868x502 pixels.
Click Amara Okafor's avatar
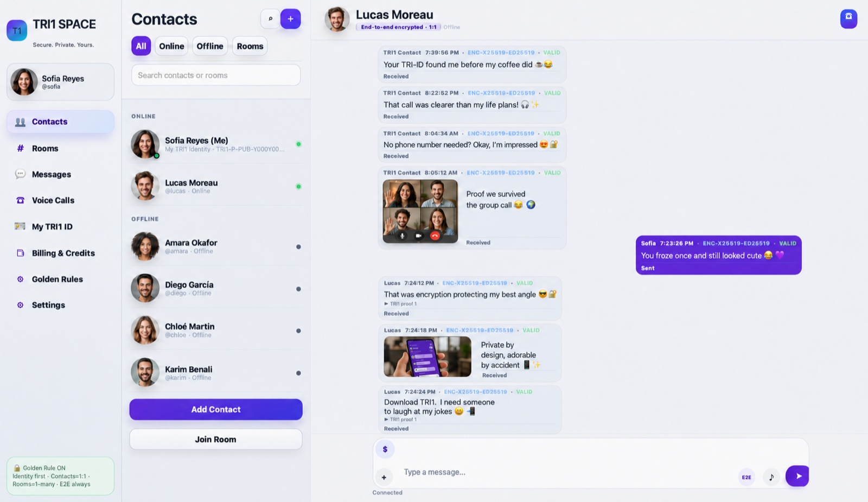(145, 246)
